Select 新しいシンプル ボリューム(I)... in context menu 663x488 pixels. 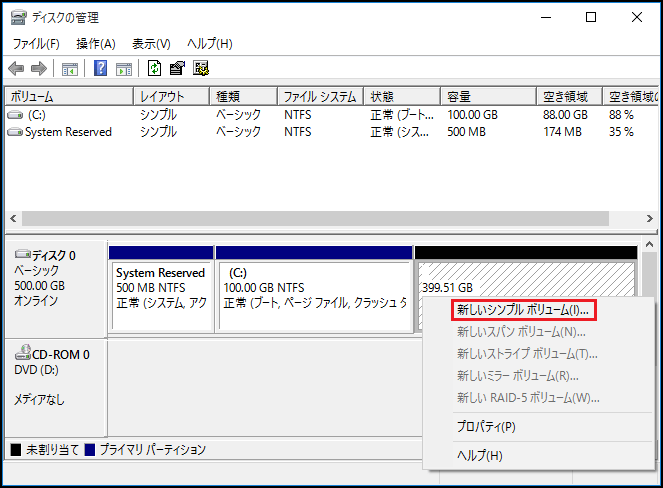point(523,309)
